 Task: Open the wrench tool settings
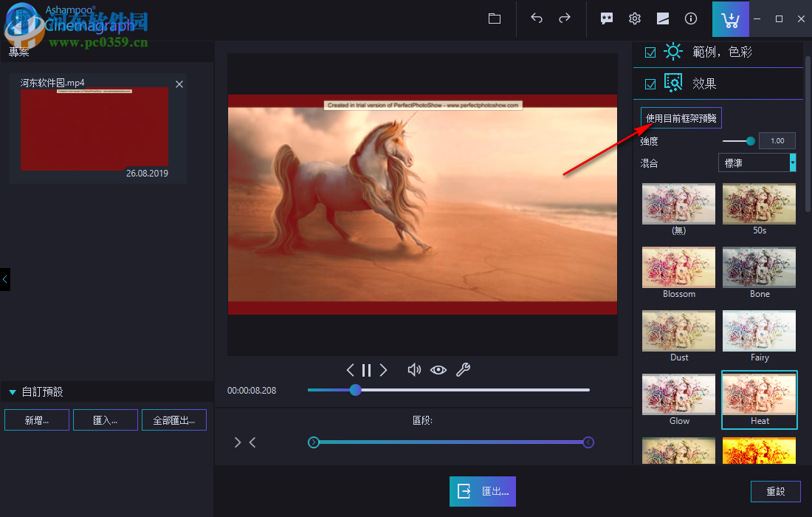(464, 370)
